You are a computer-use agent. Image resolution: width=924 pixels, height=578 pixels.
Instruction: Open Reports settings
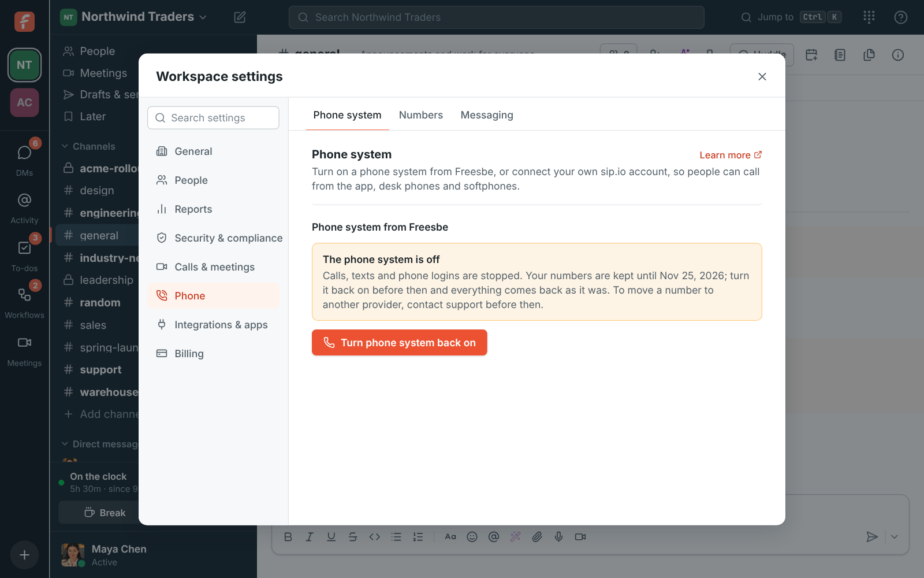(x=214, y=209)
